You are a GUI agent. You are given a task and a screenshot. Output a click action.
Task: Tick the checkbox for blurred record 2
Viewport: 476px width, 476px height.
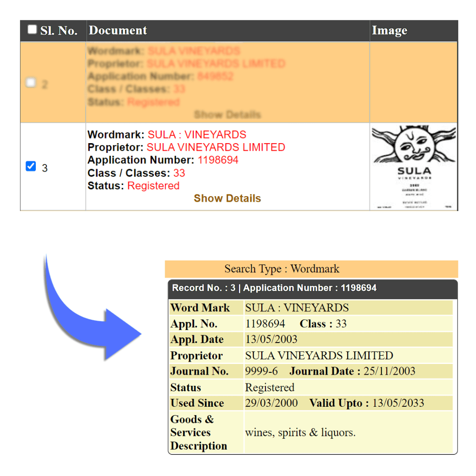[31, 83]
